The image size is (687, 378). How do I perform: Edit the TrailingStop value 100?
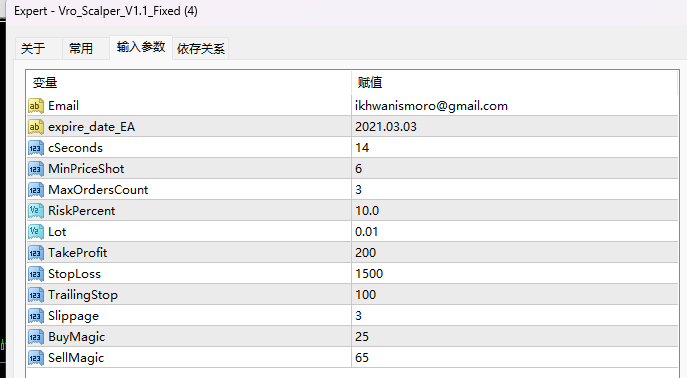[514, 295]
